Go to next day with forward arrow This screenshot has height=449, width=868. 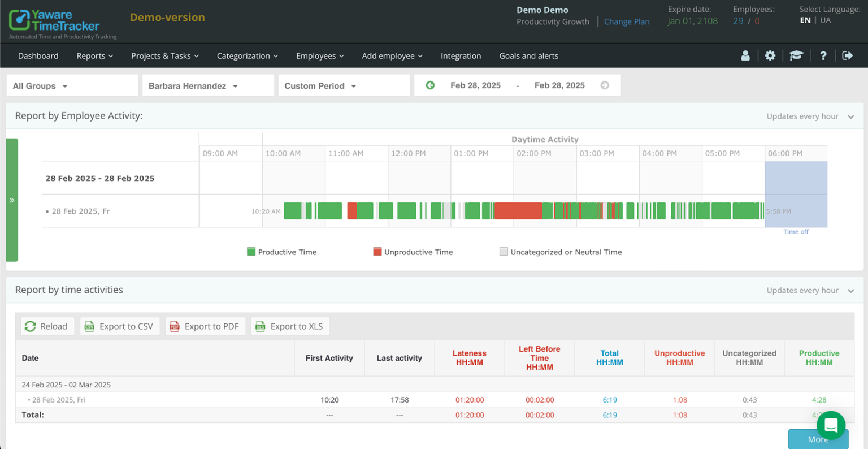(x=605, y=85)
